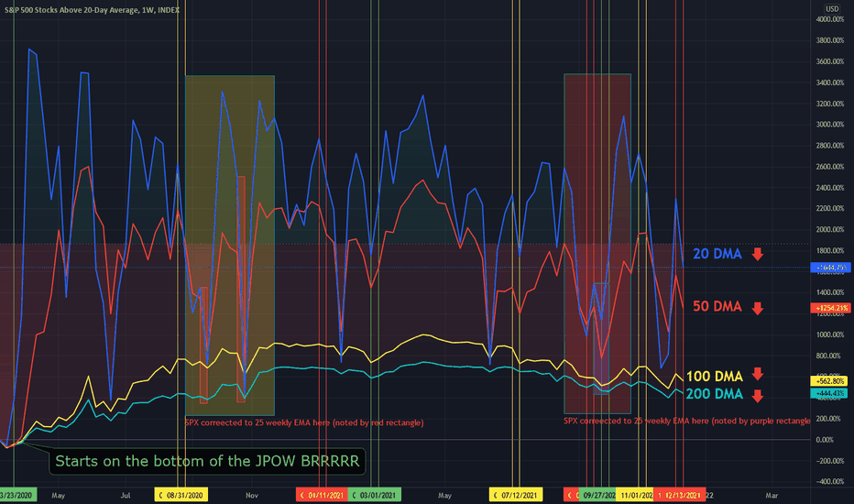
Task: Select the red 50 DMA text label
Action: (717, 307)
